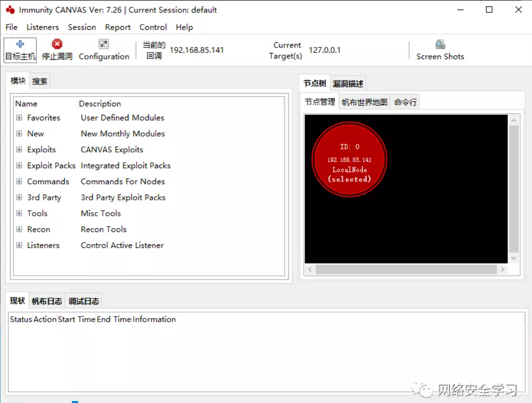Click the node view scroll up arrow
The width and height of the screenshot is (532, 403).
(x=514, y=120)
